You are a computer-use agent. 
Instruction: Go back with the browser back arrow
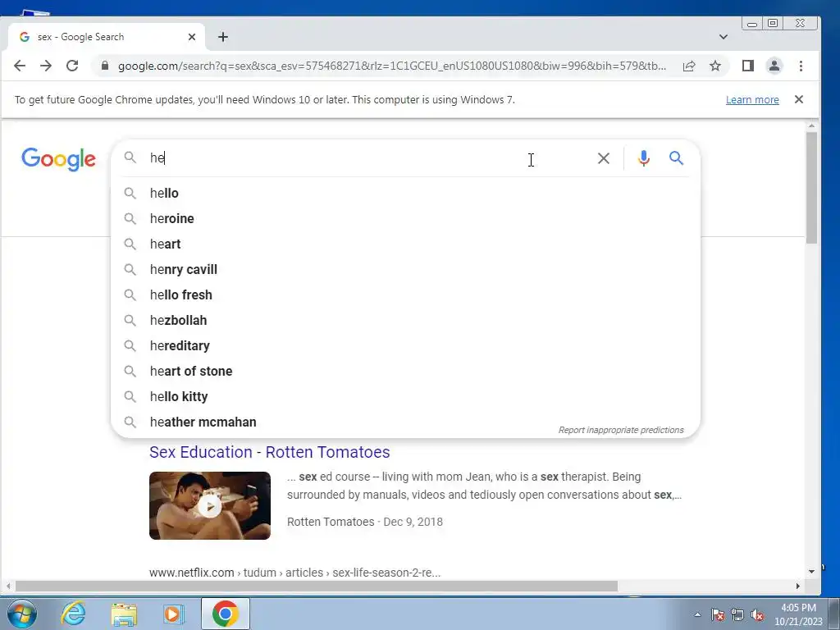[x=20, y=66]
